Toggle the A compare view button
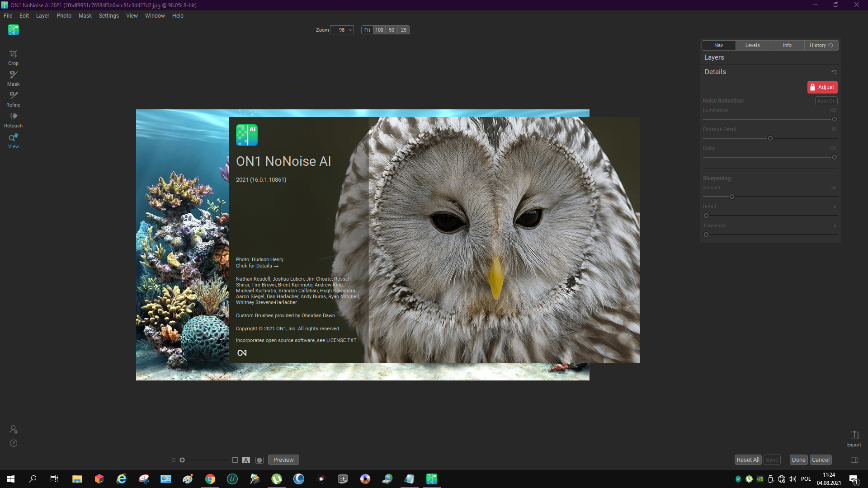Image resolution: width=868 pixels, height=488 pixels. [x=246, y=460]
